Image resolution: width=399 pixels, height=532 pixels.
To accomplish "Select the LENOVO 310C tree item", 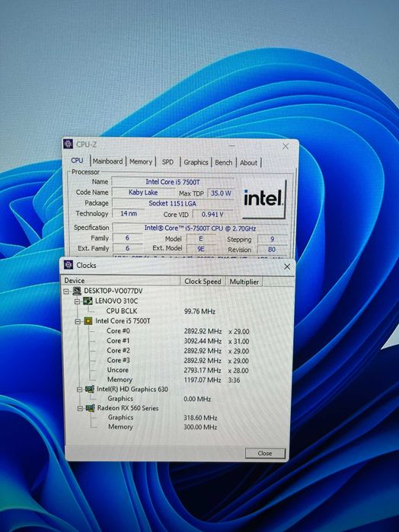I will pos(117,301).
